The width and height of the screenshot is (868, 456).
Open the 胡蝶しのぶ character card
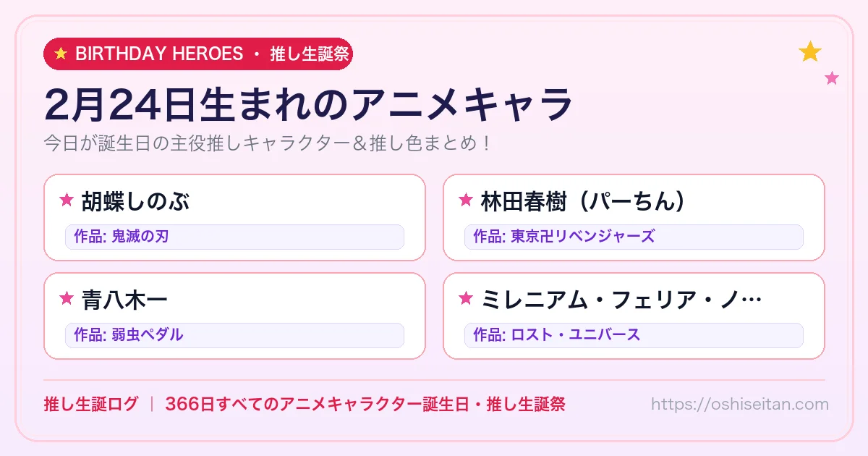coord(234,217)
